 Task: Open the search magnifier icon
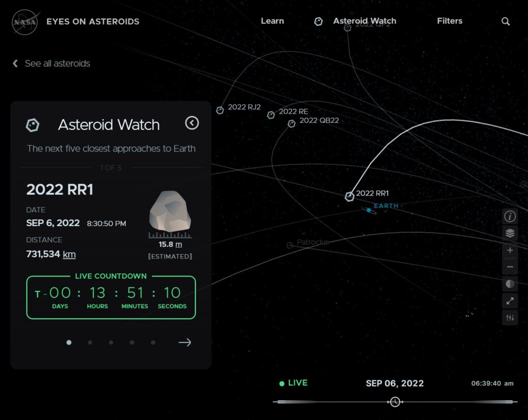pos(505,22)
